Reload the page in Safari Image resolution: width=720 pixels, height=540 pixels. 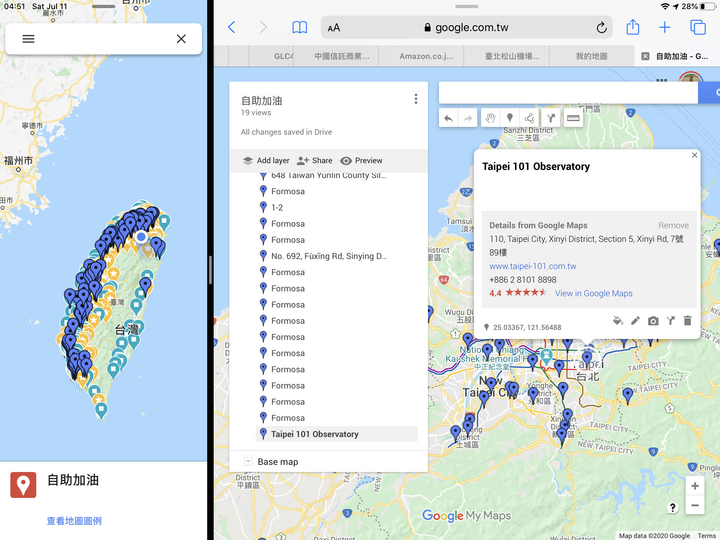601,28
